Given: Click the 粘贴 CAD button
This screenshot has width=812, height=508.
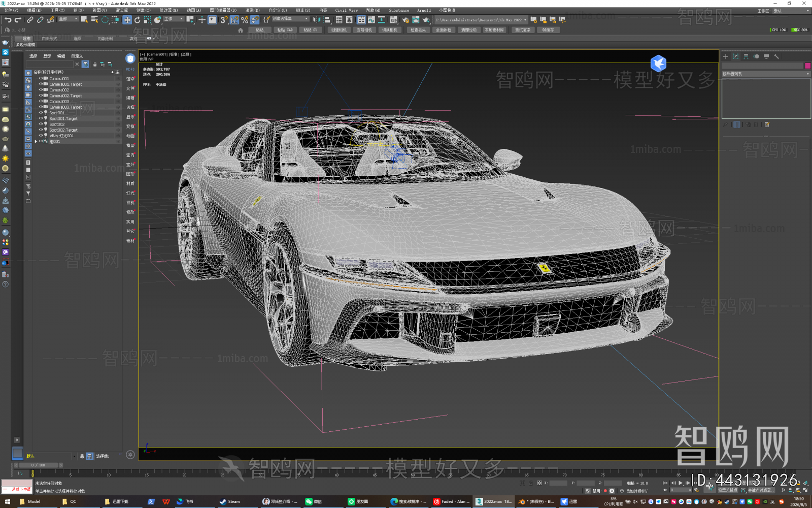Looking at the screenshot, I should pos(285,30).
